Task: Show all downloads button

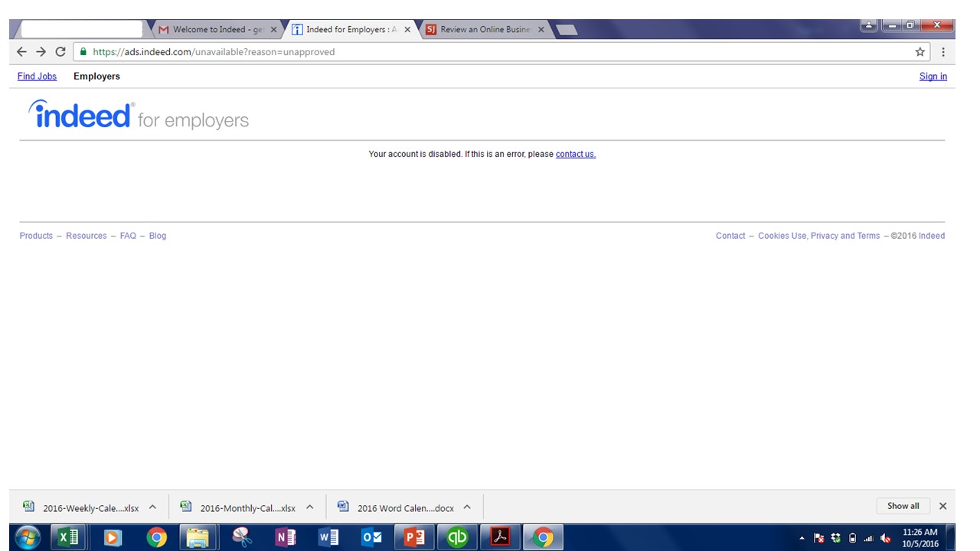Action: tap(903, 506)
